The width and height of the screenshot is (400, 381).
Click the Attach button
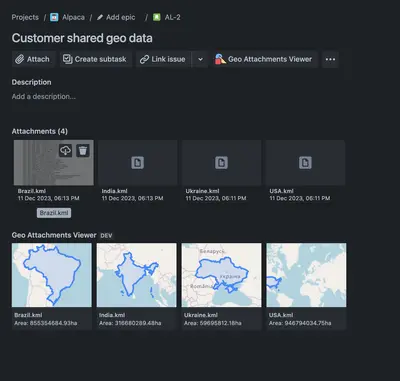click(33, 59)
